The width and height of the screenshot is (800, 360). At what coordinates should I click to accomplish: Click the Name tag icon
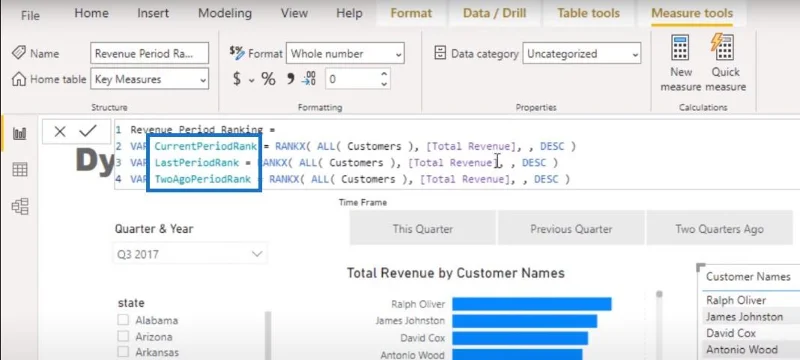click(19, 53)
